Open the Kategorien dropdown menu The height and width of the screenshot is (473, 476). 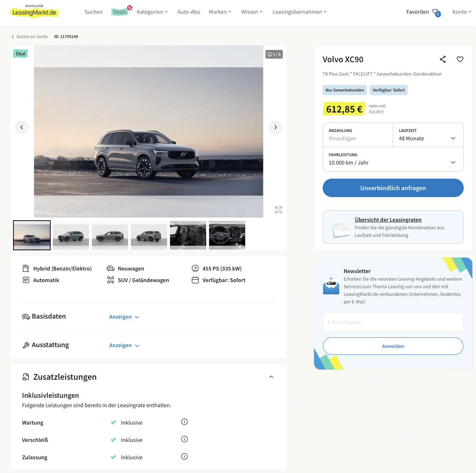[x=152, y=12]
